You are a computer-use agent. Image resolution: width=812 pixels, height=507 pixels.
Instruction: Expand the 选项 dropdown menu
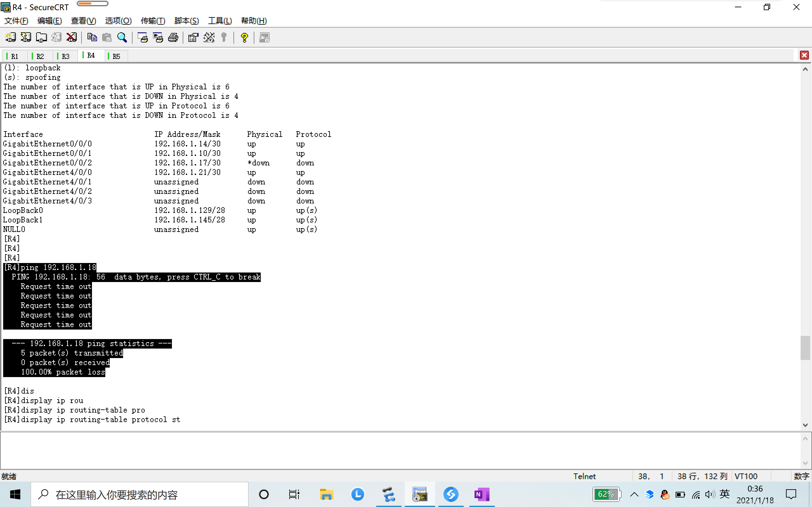(x=116, y=21)
